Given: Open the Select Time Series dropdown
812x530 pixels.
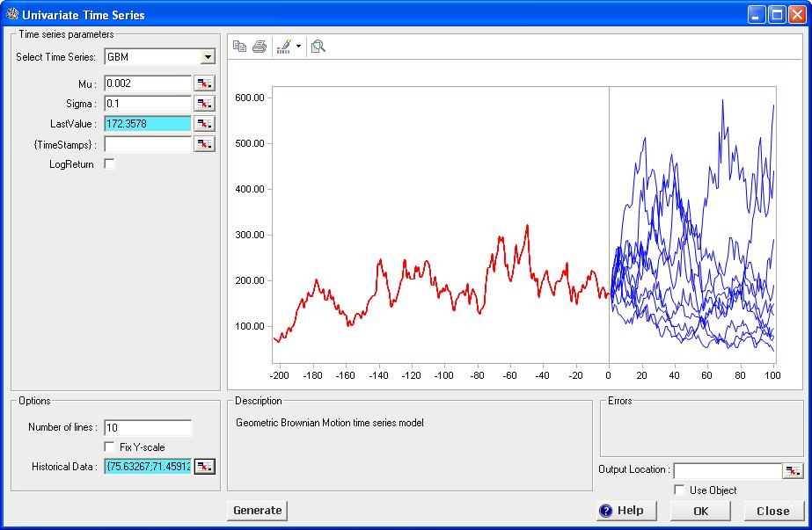Looking at the screenshot, I should 208,57.
